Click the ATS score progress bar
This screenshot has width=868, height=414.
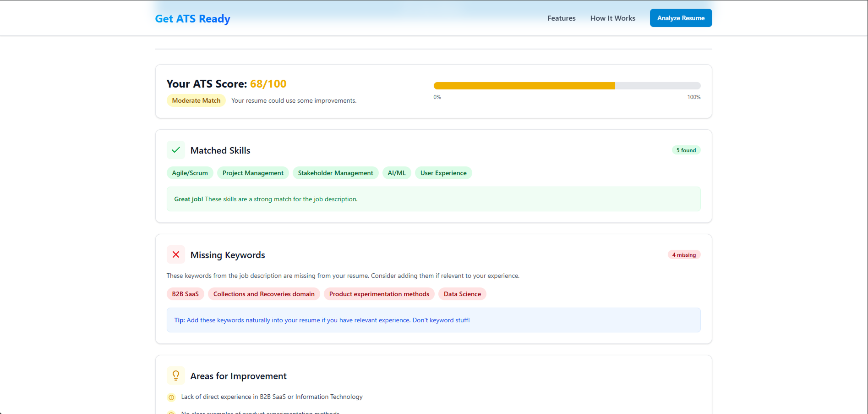567,85
